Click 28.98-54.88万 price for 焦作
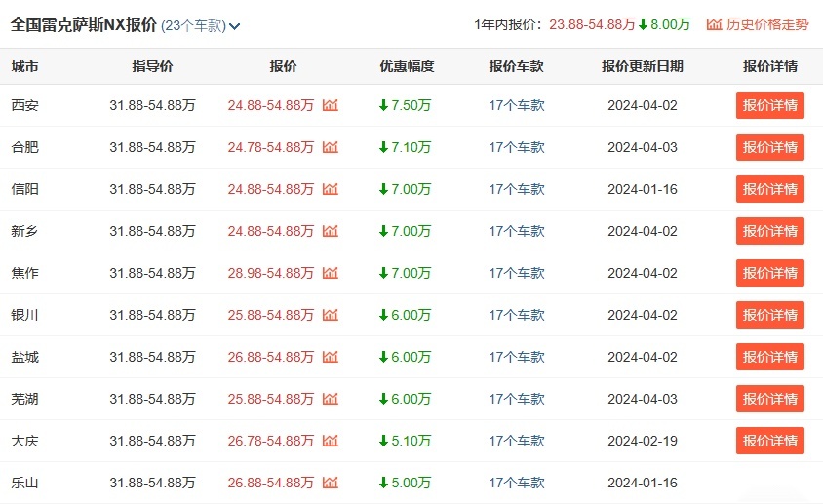 (271, 274)
